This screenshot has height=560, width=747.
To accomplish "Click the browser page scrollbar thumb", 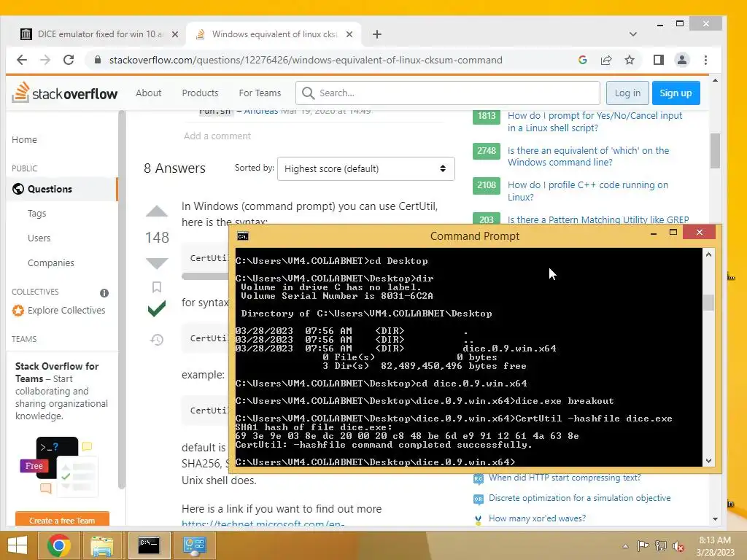I will (715, 150).
